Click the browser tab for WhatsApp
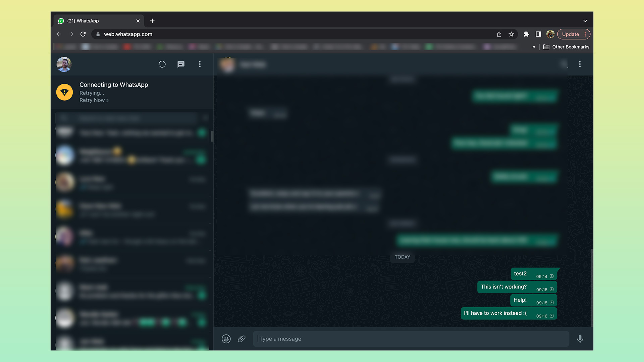Screen dimensions: 644x362 click(x=97, y=21)
